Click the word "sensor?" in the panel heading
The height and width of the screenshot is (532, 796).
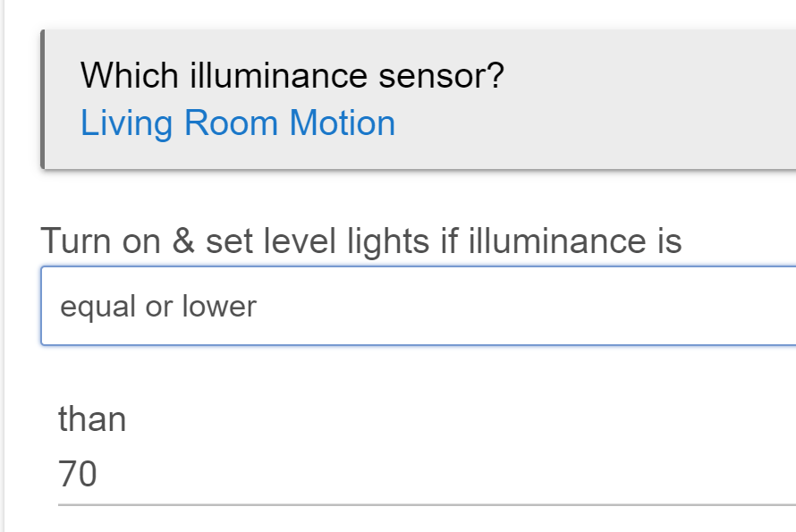(441, 77)
